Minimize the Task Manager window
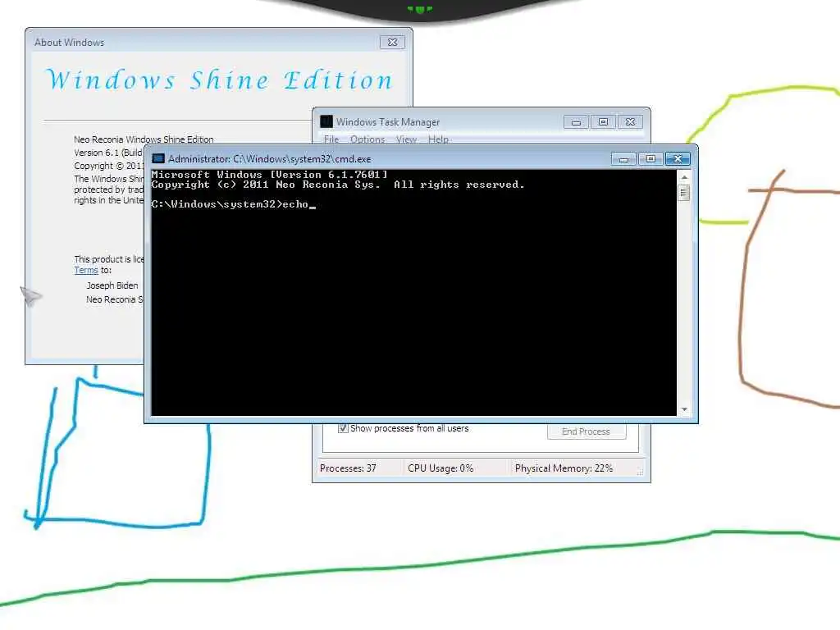Image resolution: width=840 pixels, height=630 pixels. tap(576, 122)
